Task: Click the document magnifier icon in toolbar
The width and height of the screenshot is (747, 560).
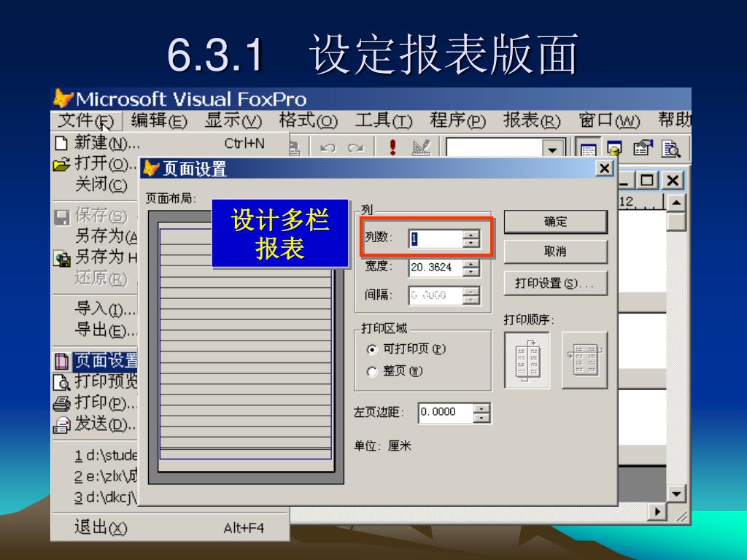Action: [x=671, y=149]
